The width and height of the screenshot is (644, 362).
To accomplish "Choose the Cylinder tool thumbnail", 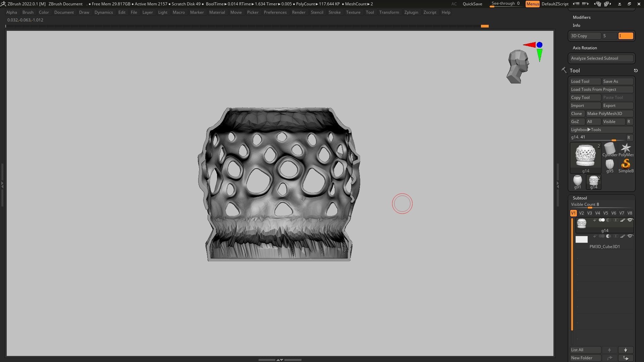I will [609, 148].
